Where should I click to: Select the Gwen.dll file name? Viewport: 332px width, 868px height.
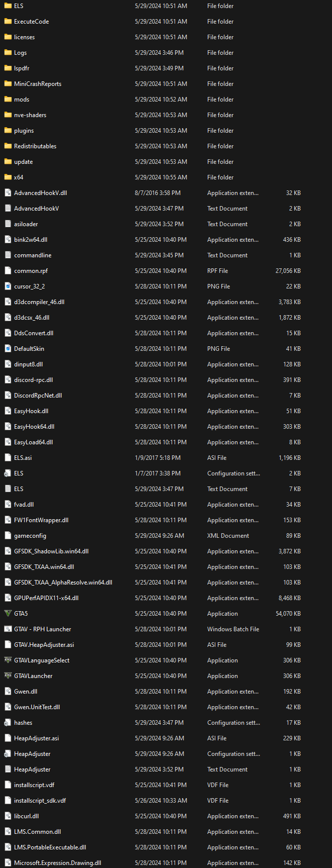click(26, 692)
